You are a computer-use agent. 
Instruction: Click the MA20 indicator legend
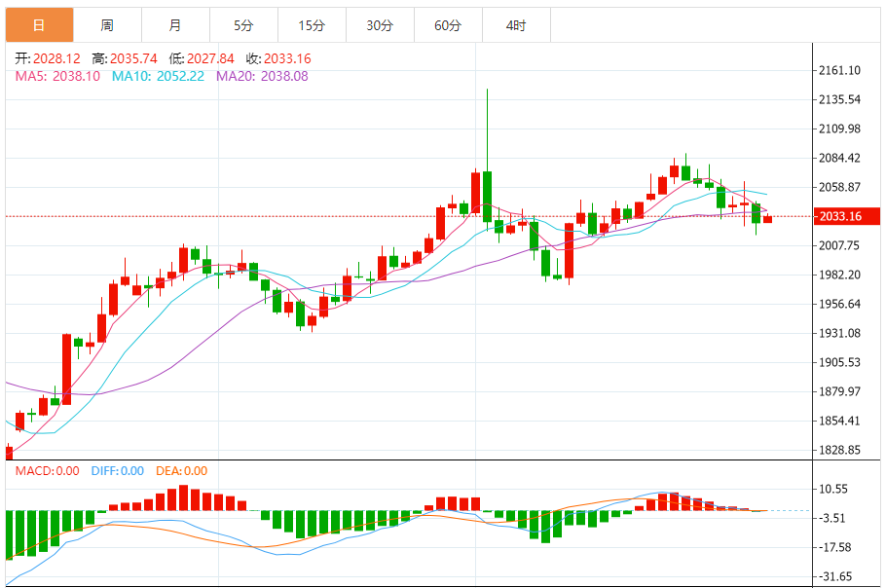point(262,76)
